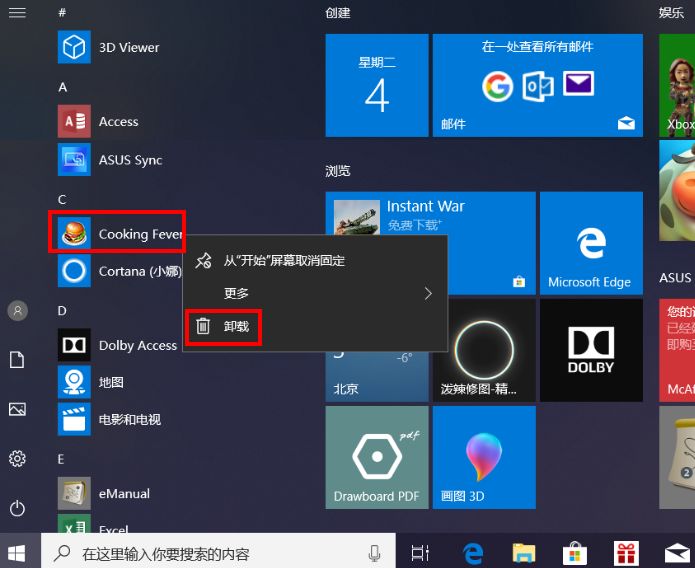This screenshot has width=695, height=568.
Task: Click the letter D group header
Action: pyautogui.click(x=62, y=311)
